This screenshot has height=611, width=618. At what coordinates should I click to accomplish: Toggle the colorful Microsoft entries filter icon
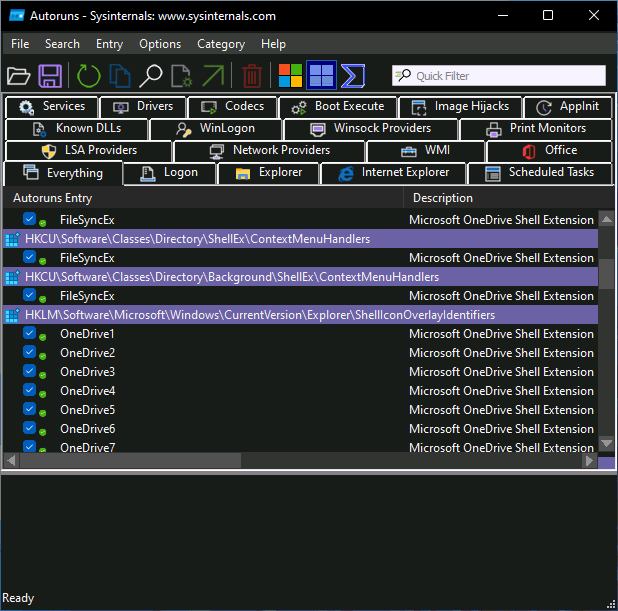tap(290, 75)
